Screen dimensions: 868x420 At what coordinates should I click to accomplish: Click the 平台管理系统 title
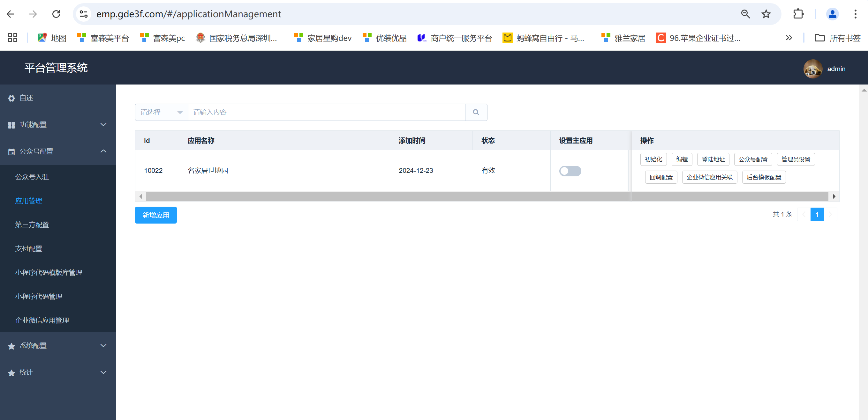tap(56, 68)
